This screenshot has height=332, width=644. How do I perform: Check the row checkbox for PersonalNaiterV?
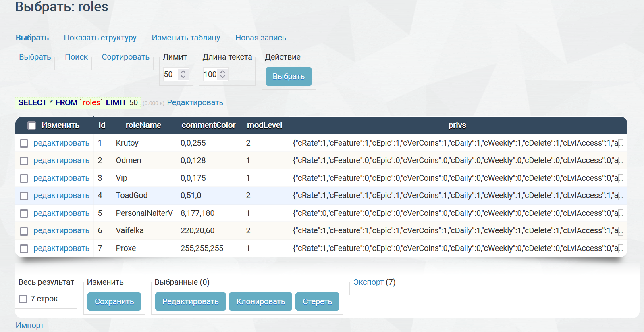click(x=24, y=213)
